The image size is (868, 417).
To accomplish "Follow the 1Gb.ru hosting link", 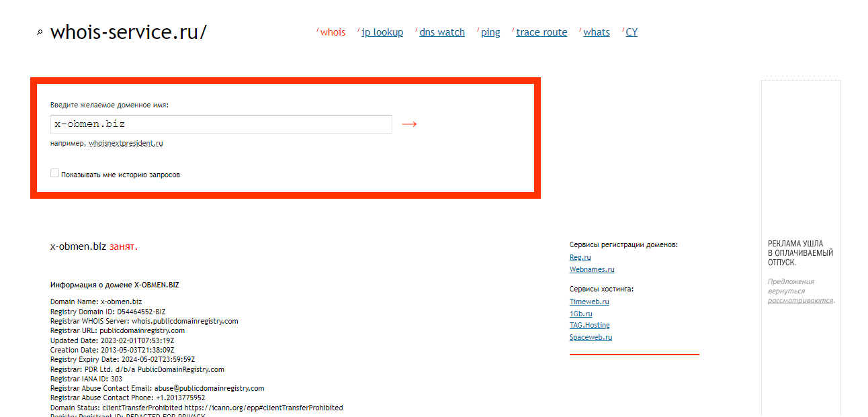I will tap(580, 314).
